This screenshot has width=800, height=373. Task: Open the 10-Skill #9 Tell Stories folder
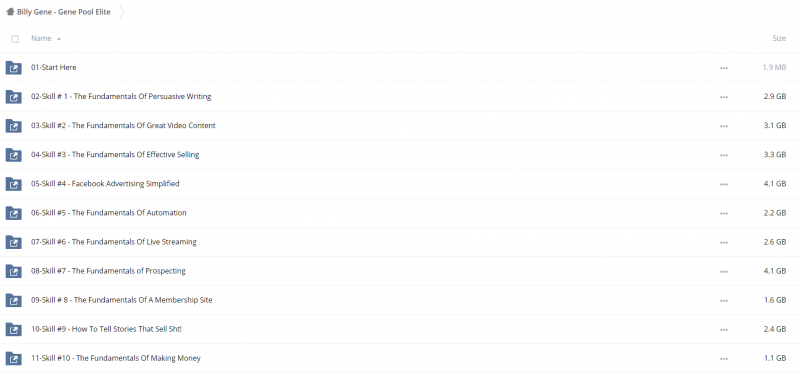(106, 329)
